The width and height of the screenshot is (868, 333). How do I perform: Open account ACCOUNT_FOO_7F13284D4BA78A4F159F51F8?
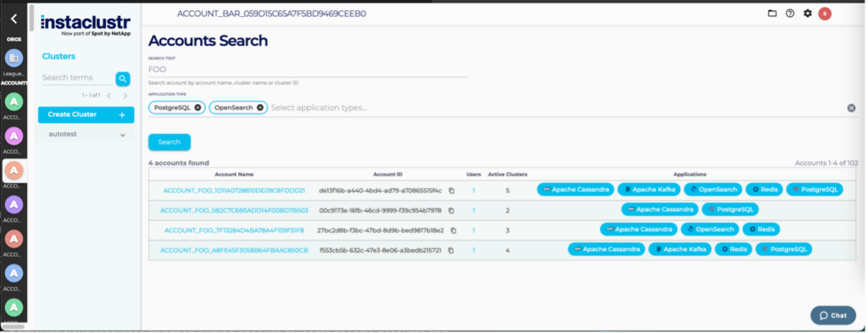pyautogui.click(x=234, y=230)
